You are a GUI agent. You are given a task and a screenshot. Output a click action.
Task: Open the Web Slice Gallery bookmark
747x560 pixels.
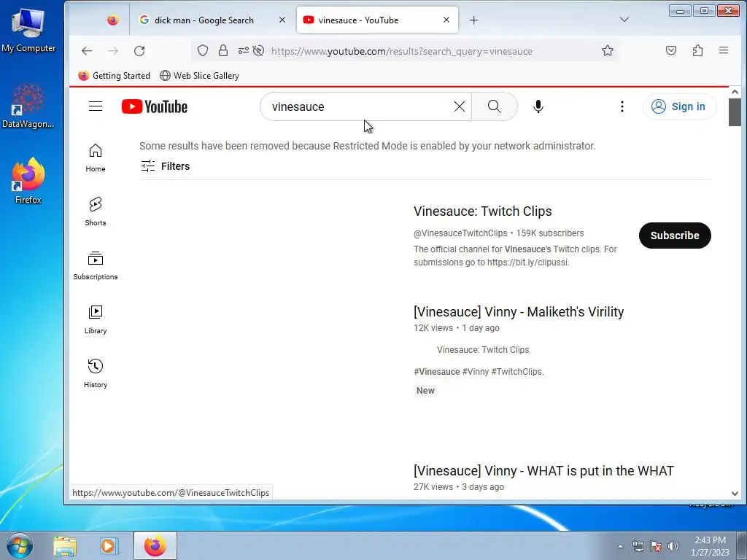coord(200,76)
